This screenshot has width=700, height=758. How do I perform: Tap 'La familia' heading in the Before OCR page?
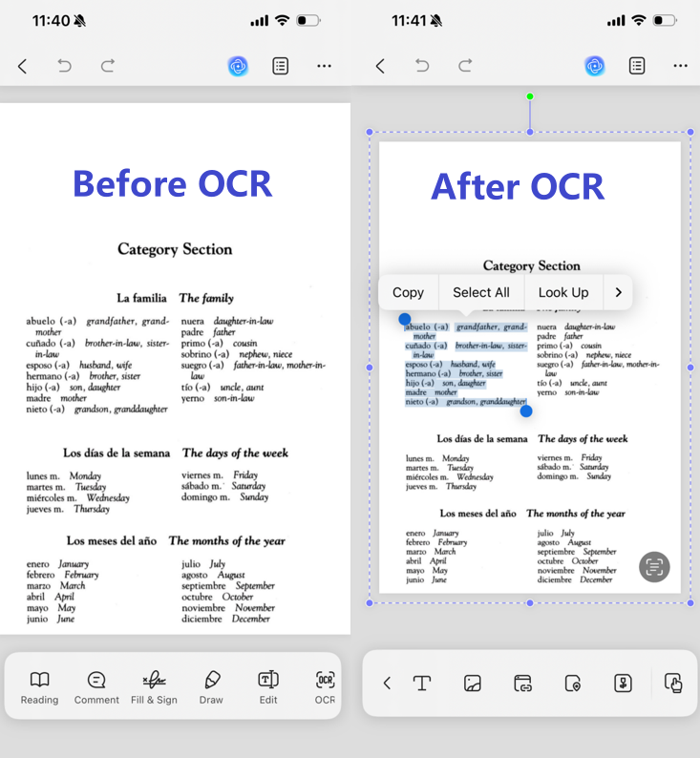pyautogui.click(x=141, y=298)
